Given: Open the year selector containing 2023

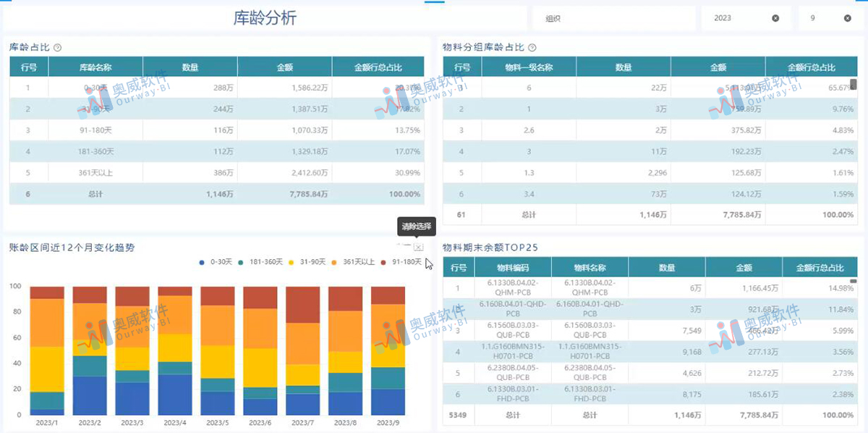Looking at the screenshot, I should (x=731, y=18).
